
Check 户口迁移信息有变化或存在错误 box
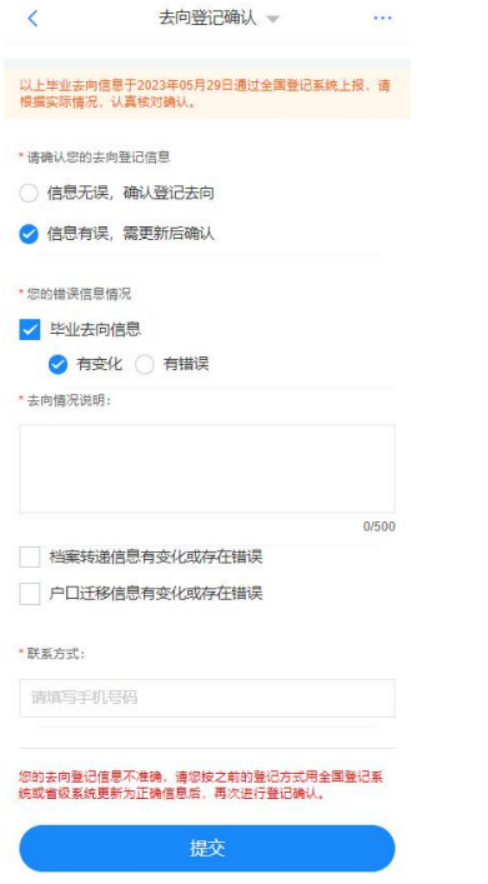(29, 594)
